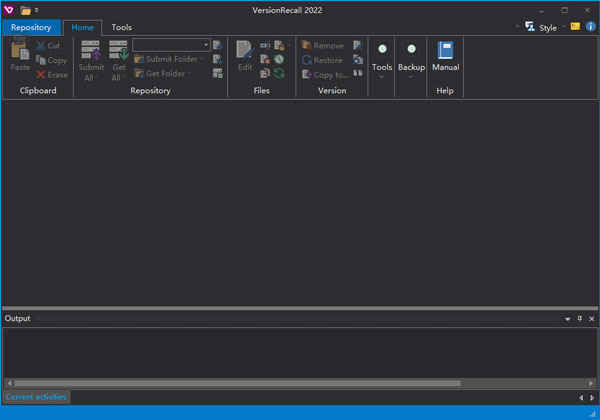Click the open folder quick access icon
Screen dimensions: 600x420
pos(25,10)
